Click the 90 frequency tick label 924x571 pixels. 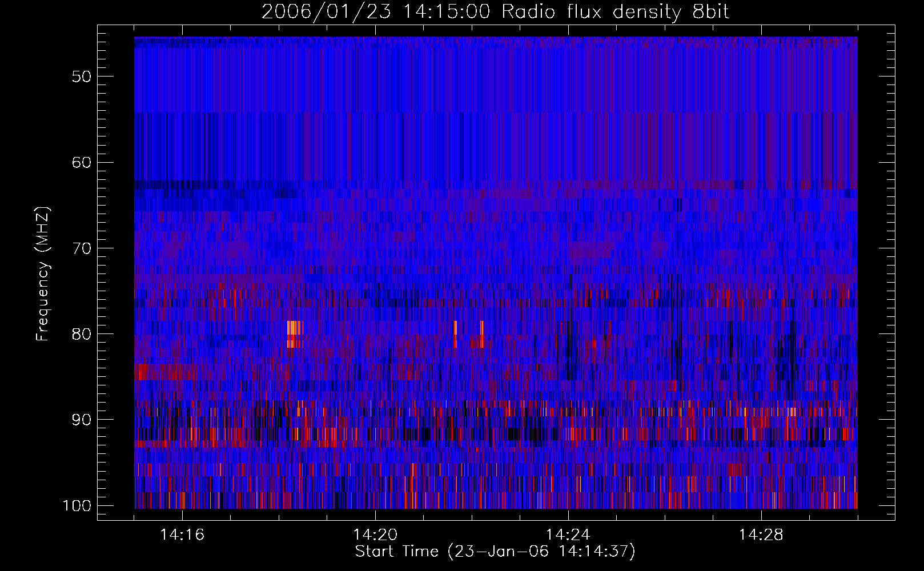82,420
